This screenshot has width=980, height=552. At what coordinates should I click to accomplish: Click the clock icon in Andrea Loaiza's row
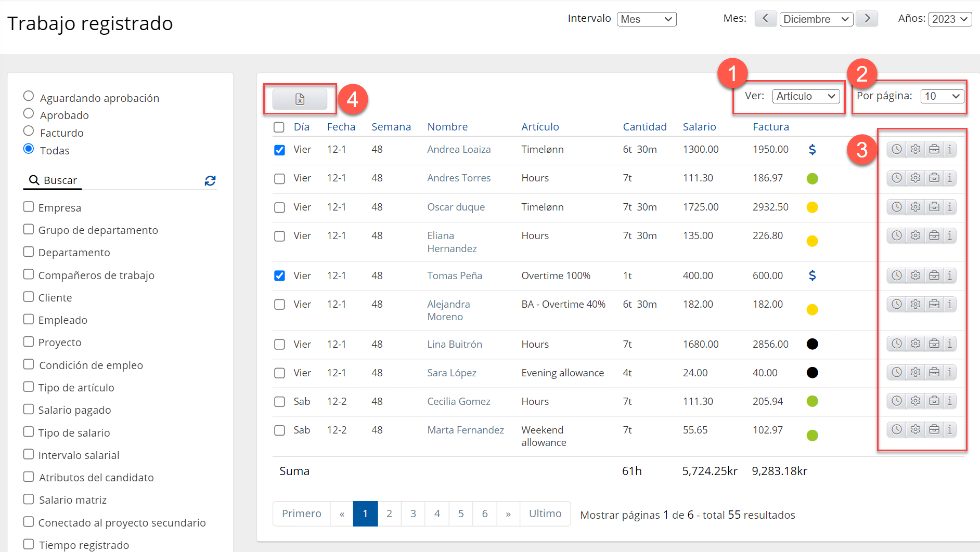click(x=896, y=150)
